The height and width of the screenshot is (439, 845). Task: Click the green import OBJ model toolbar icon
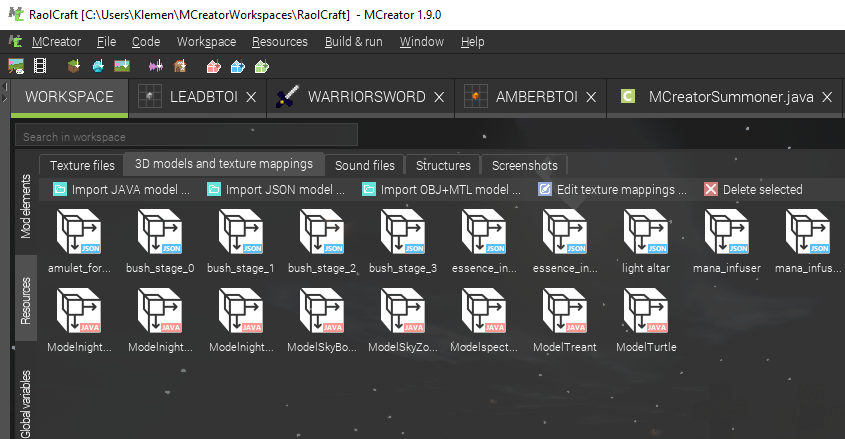pos(261,66)
